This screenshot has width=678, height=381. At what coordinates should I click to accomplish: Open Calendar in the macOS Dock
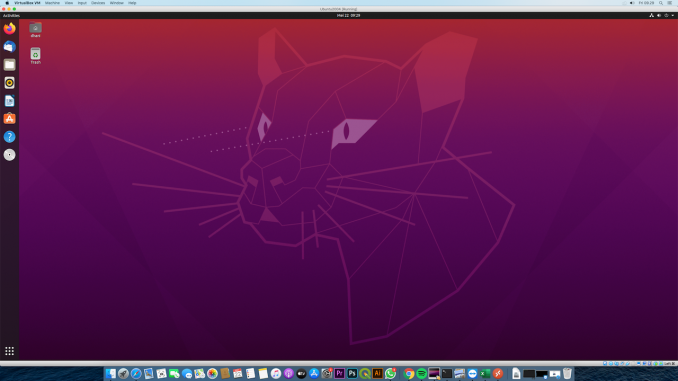click(238, 374)
